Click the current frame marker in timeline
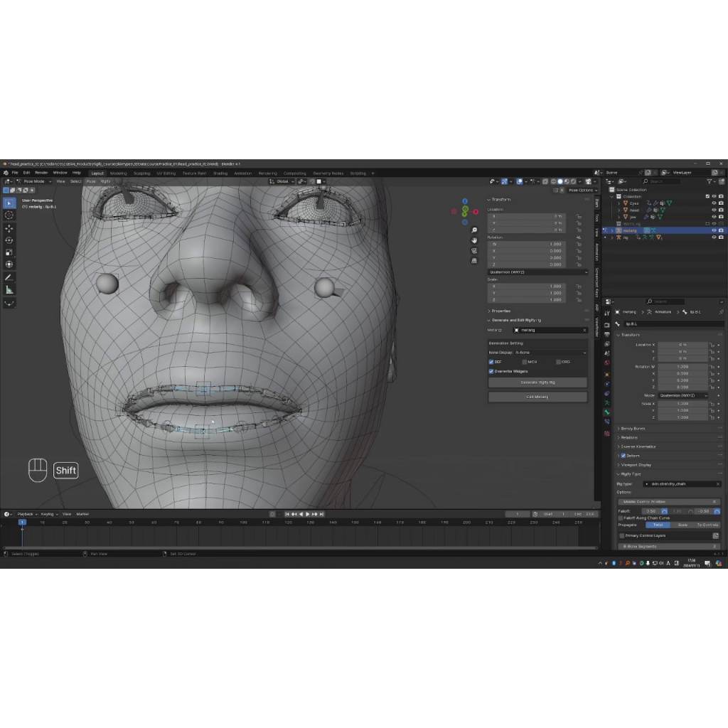The image size is (728, 728). tap(22, 523)
